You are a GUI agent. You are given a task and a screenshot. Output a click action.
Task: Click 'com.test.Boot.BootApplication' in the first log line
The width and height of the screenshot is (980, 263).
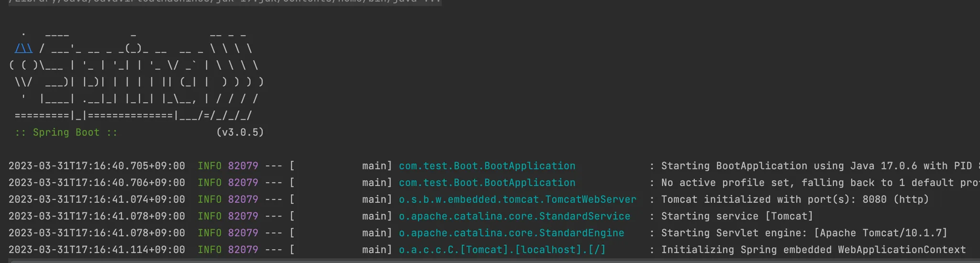point(487,166)
